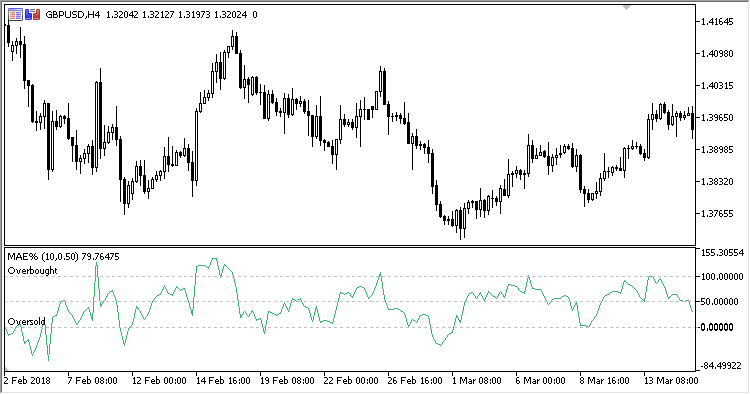Click the 8 Mar 16:00 time label

pos(605,381)
